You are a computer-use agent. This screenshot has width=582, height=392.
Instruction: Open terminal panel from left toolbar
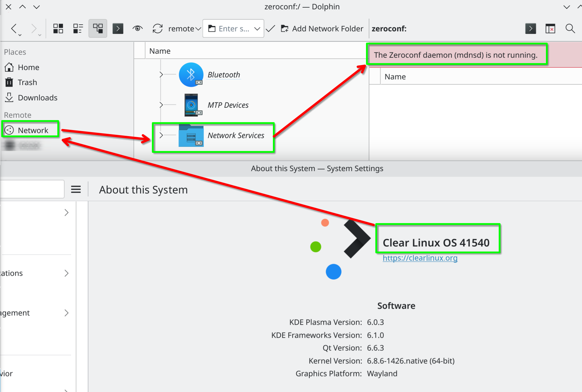click(x=118, y=29)
